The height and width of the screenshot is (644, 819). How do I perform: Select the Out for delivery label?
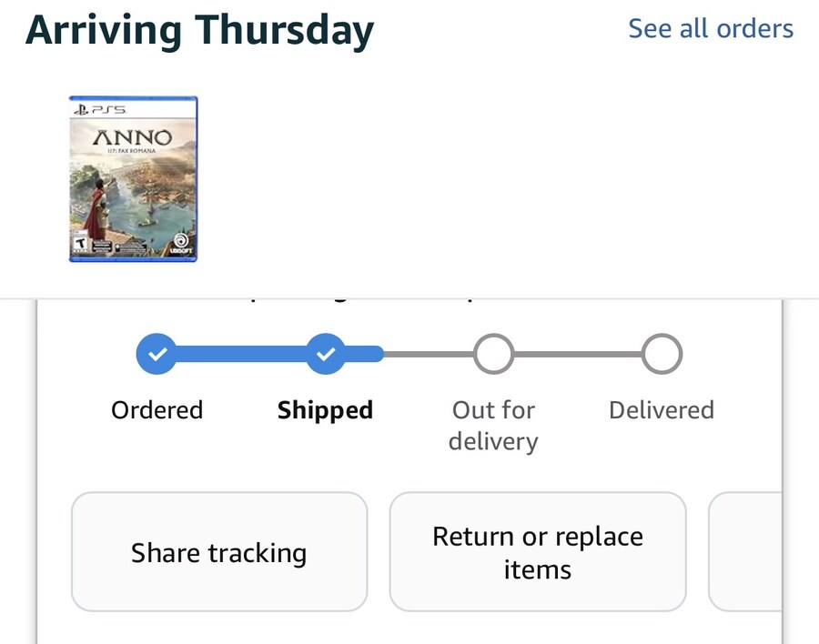click(493, 426)
